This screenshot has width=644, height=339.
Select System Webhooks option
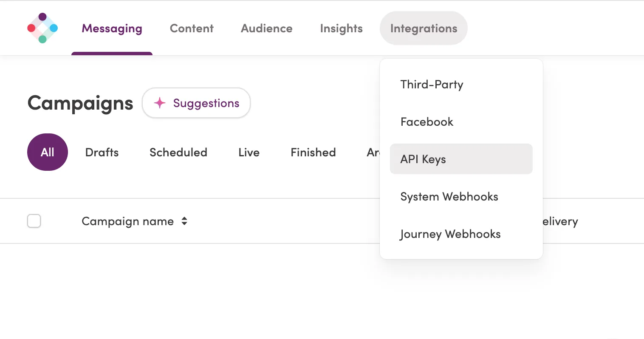coord(449,197)
